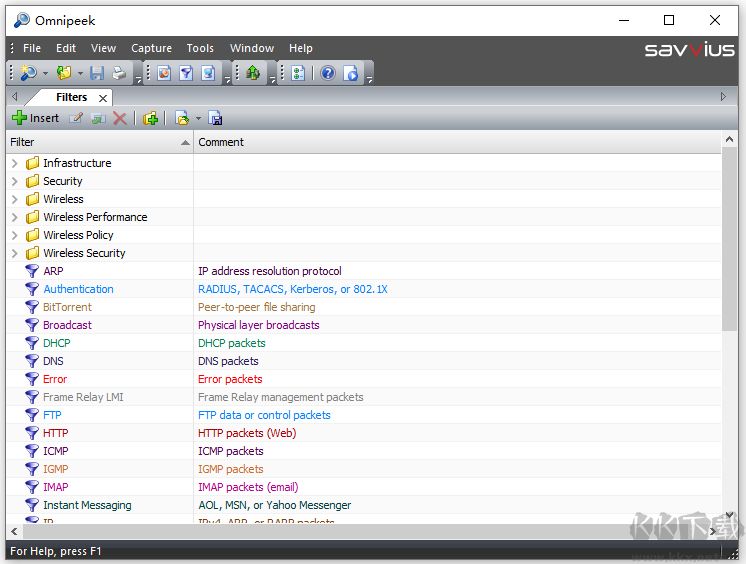Click the right tab scroll arrow
The image size is (746, 564).
[724, 97]
